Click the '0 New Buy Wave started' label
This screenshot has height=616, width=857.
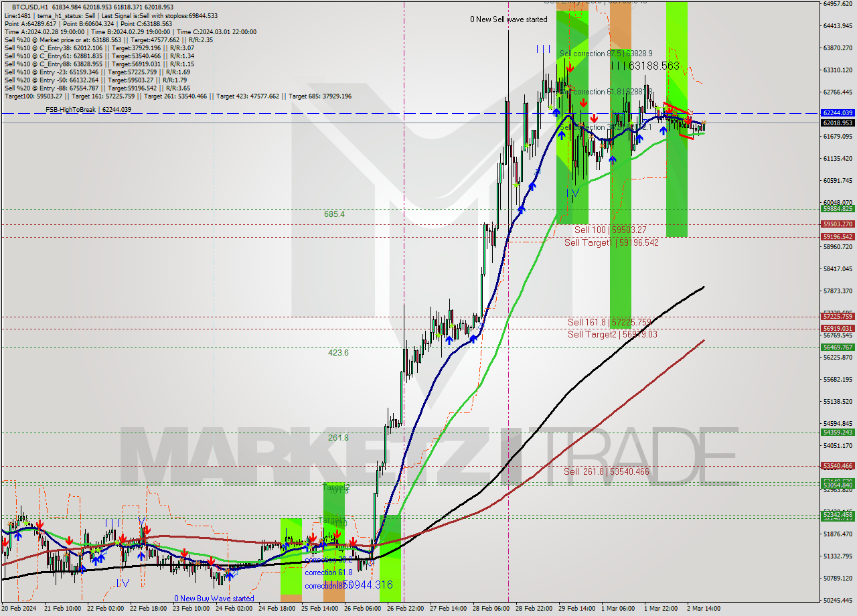tap(214, 598)
